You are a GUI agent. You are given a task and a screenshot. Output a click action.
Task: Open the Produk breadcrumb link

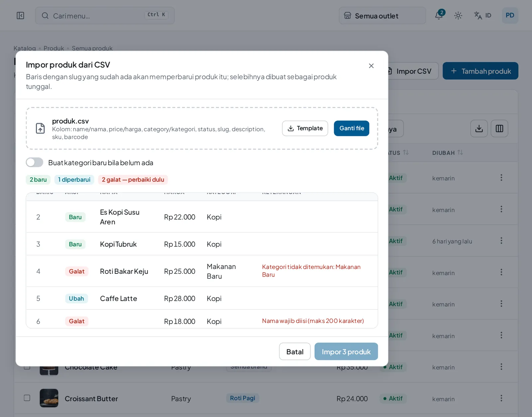54,48
